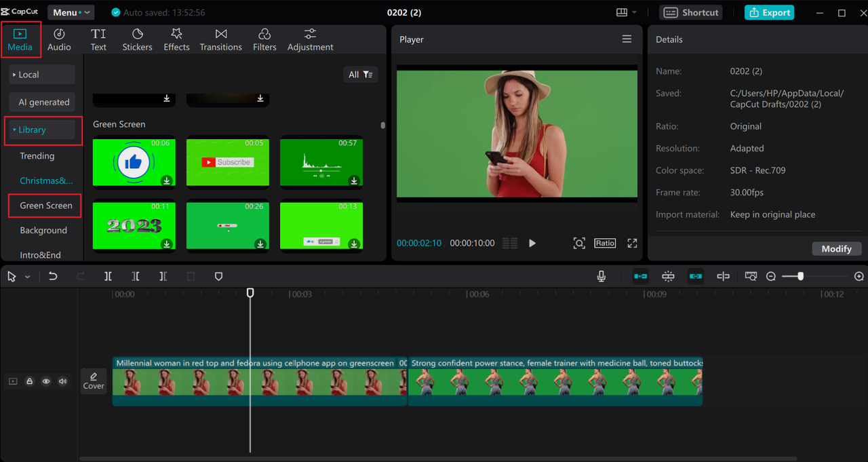Click the disabled delete icon in timeline toolbar

[191, 276]
